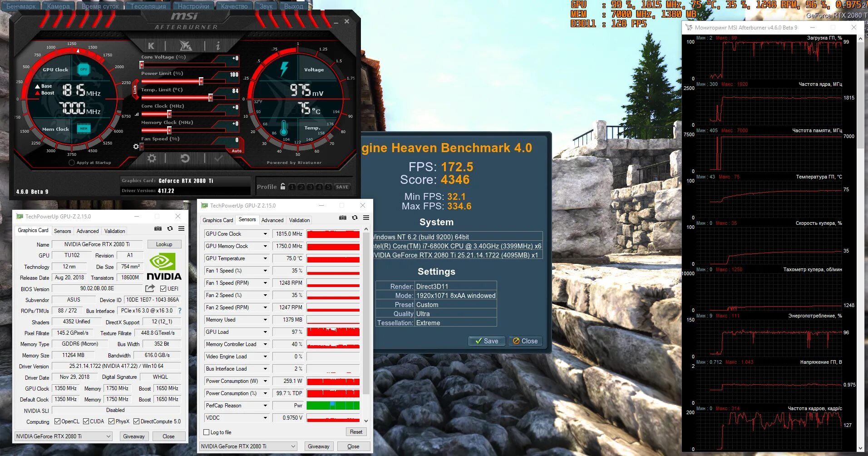Click the profile lock icon
868x456 pixels.
coord(283,186)
